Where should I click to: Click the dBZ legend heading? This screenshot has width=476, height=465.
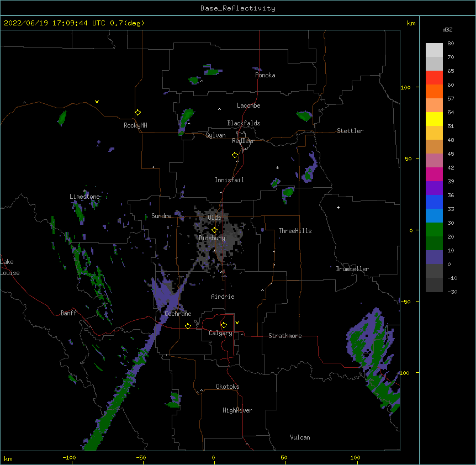pos(447,30)
